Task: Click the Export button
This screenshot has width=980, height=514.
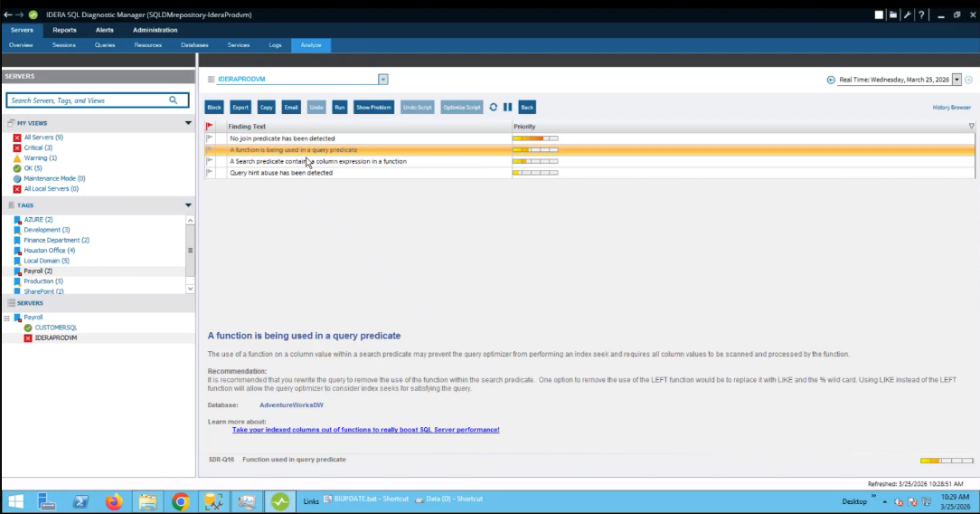Action: pyautogui.click(x=240, y=107)
